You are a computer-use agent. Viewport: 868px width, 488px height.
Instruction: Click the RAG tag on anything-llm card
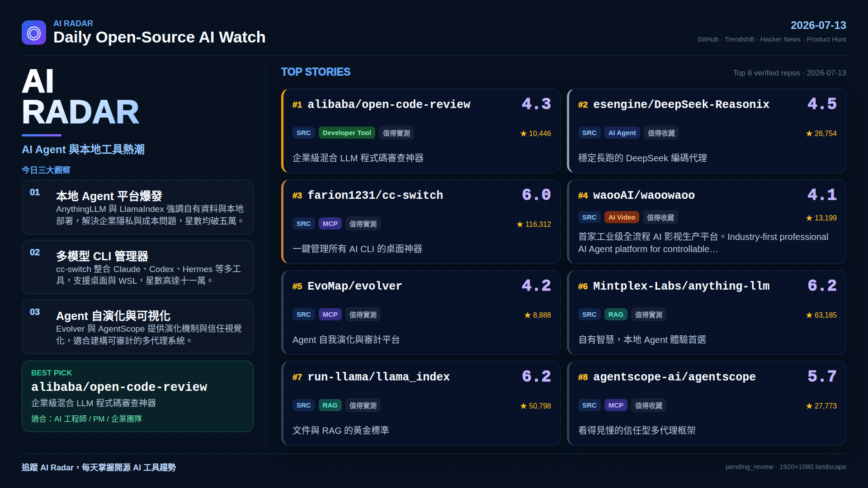tap(616, 314)
